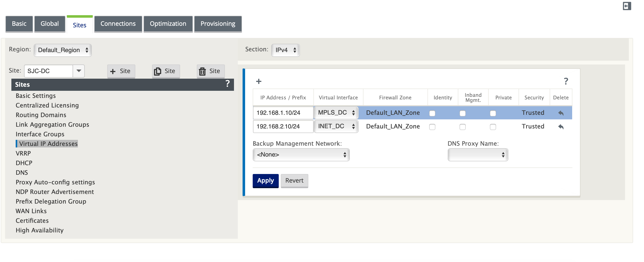
Task: Switch to the Global tab
Action: coord(50,24)
